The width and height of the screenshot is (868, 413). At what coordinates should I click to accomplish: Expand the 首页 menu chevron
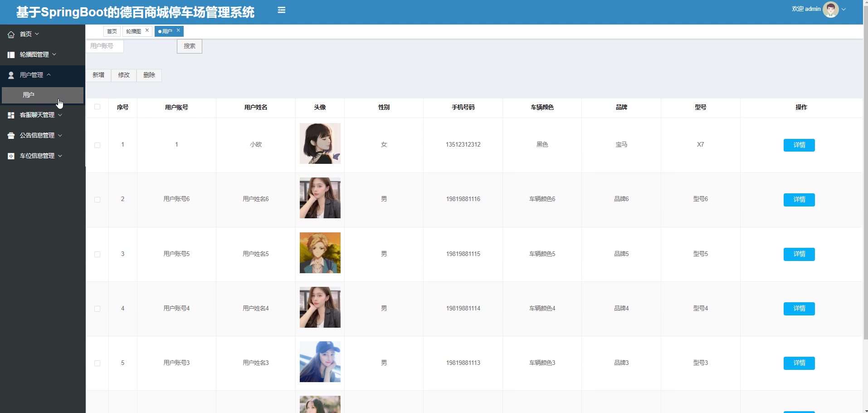coord(37,34)
